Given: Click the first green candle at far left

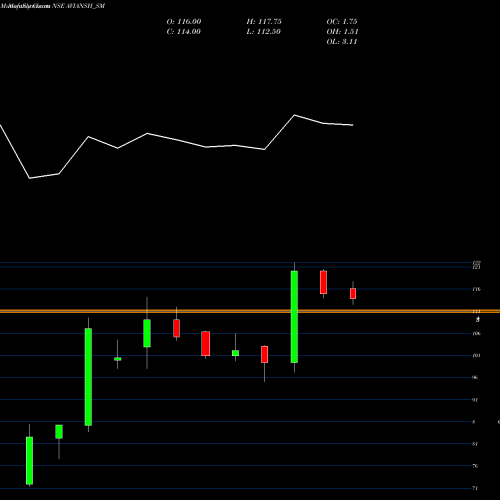Looking at the screenshot, I should click(29, 460).
